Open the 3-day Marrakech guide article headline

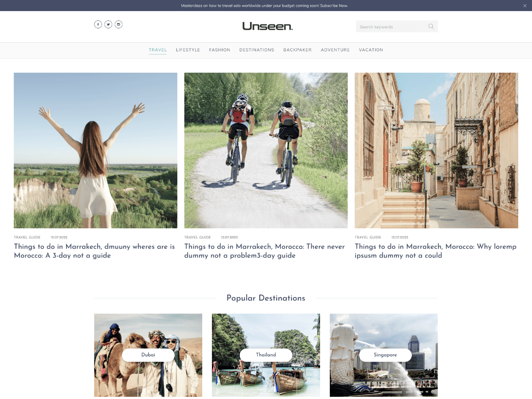[x=94, y=251]
